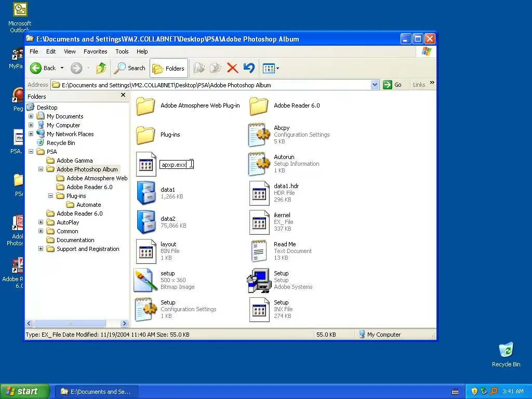Select the Autorun setup information file
Screen dimensions: 532x399
coord(259,164)
